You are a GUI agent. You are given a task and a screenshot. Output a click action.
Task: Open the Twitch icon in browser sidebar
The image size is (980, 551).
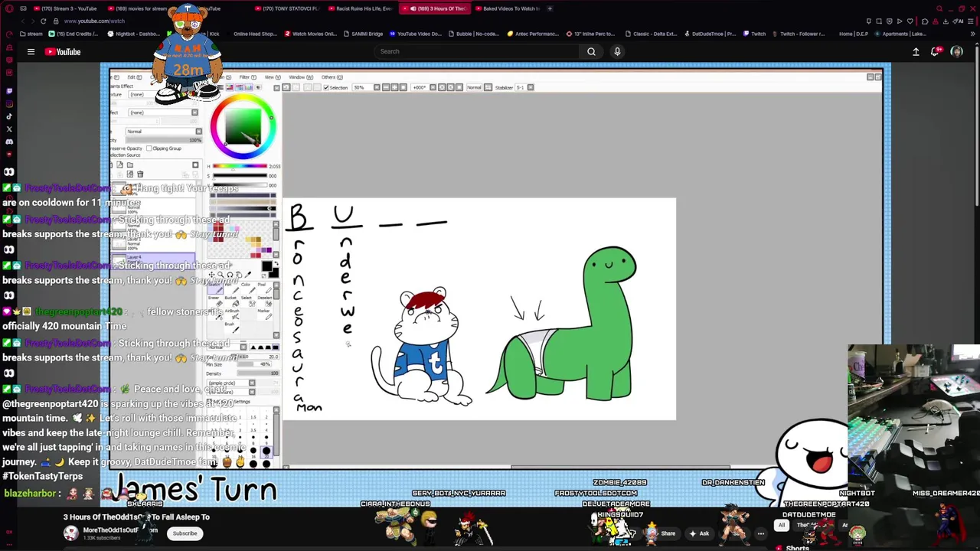point(9,90)
